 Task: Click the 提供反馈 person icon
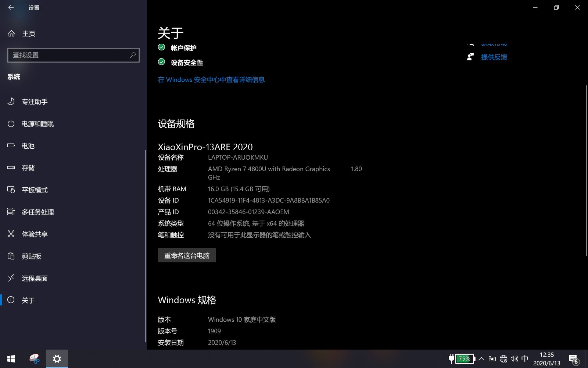point(470,57)
